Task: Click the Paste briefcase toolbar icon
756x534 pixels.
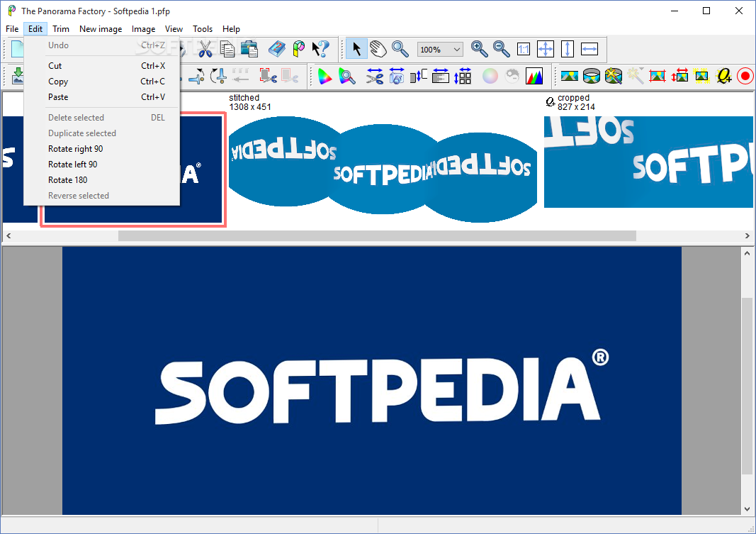Action: pos(249,49)
